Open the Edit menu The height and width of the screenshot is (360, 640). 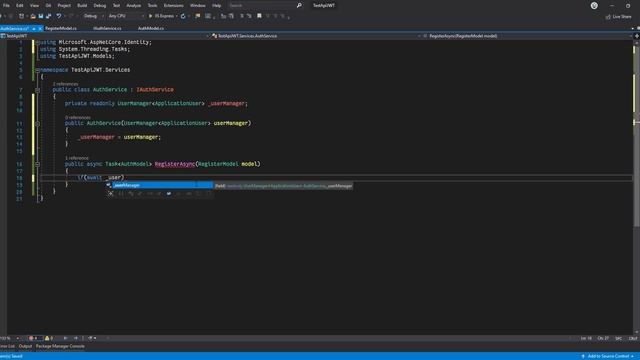[x=20, y=6]
